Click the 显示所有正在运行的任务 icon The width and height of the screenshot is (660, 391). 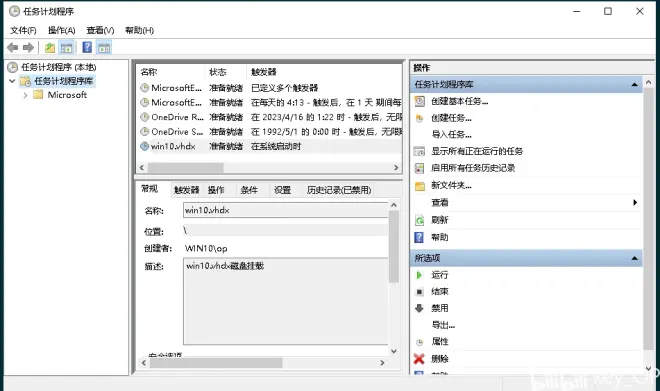click(x=419, y=151)
